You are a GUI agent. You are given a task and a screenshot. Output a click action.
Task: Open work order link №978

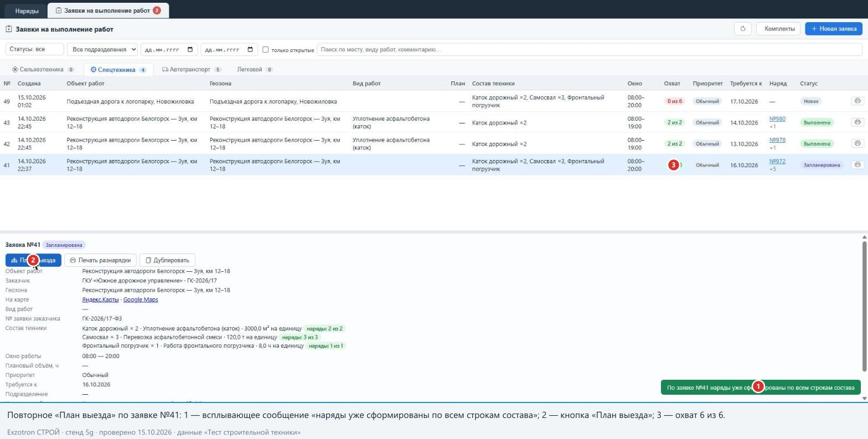[777, 140]
